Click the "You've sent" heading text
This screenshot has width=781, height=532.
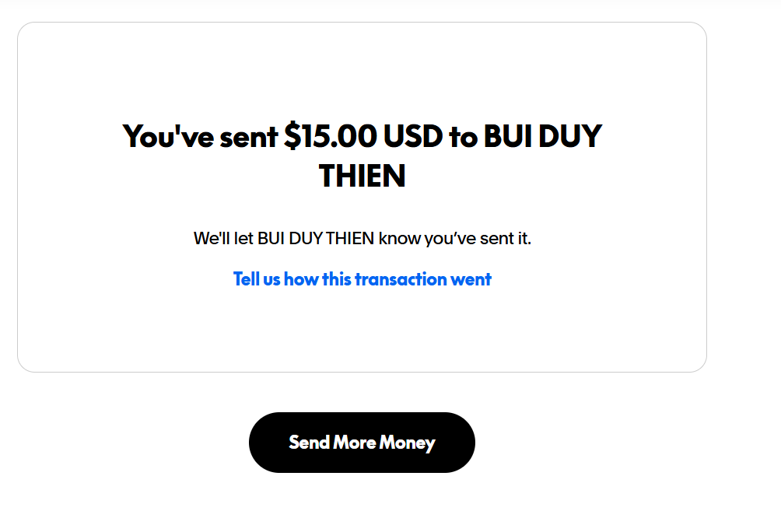200,137
